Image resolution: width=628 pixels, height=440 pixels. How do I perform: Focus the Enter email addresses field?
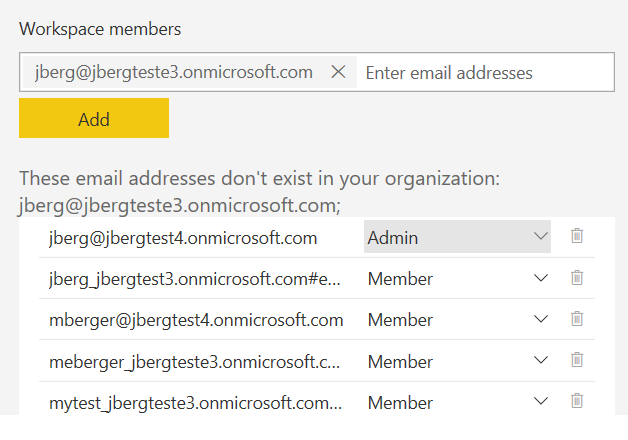point(485,73)
